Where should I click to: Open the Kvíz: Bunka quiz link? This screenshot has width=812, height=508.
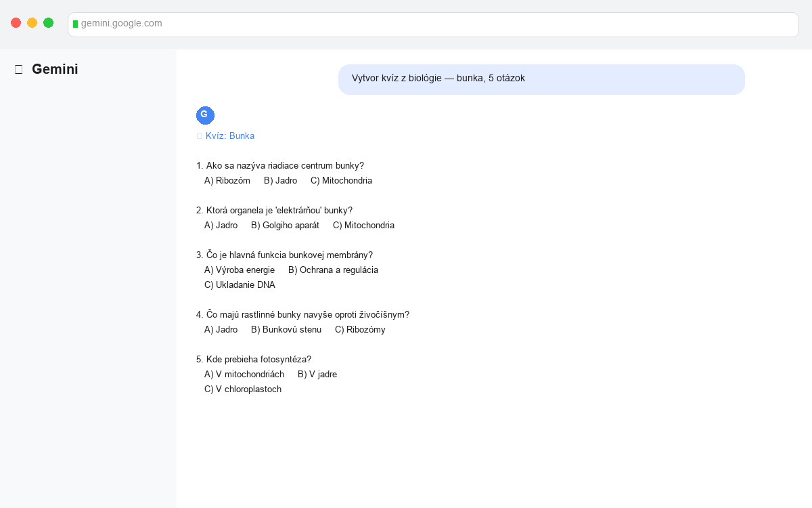coord(230,135)
